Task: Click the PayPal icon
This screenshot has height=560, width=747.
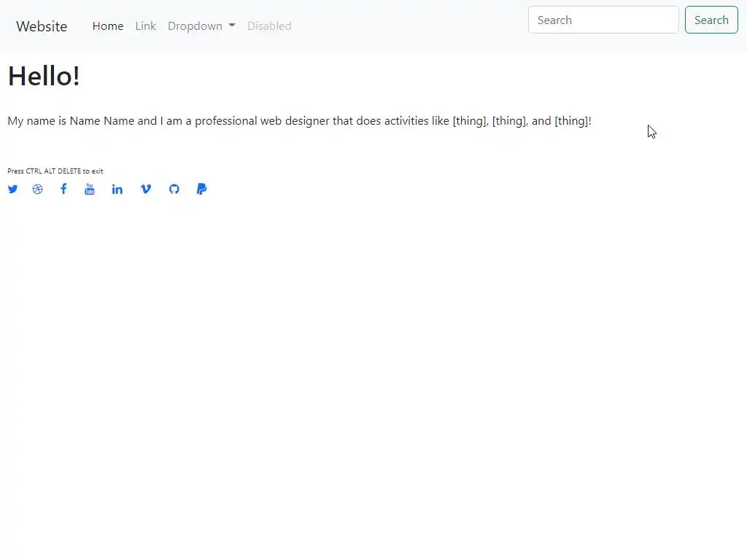Action: 201,189
